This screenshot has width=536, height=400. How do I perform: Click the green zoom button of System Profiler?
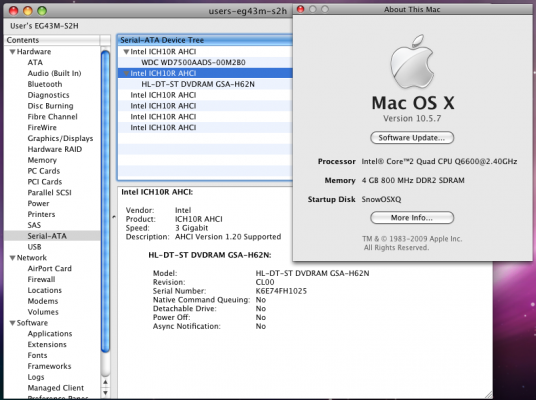pos(42,11)
